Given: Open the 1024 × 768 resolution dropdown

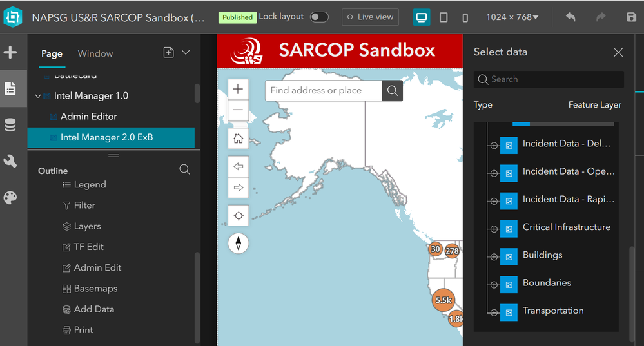Looking at the screenshot, I should point(512,17).
